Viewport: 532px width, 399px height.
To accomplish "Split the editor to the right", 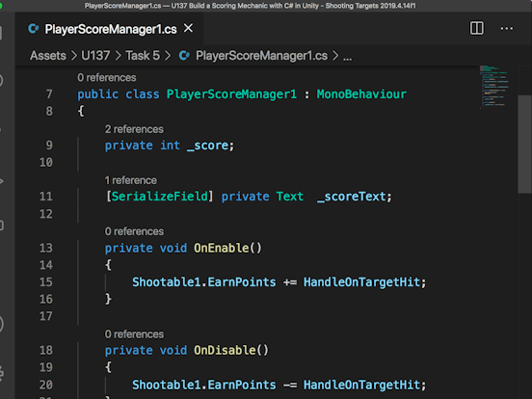I will [x=476, y=28].
